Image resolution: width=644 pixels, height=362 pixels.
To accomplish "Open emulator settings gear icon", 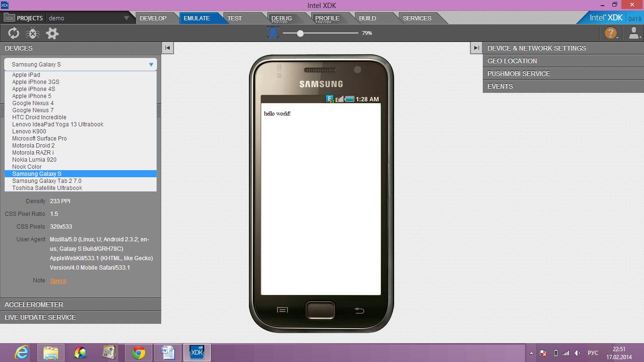I will point(52,33).
